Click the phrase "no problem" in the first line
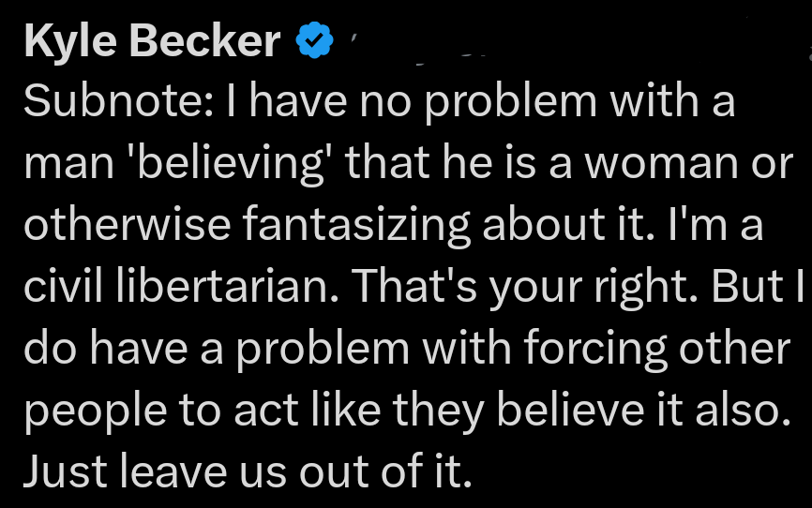Image resolution: width=812 pixels, height=508 pixels. 442,101
